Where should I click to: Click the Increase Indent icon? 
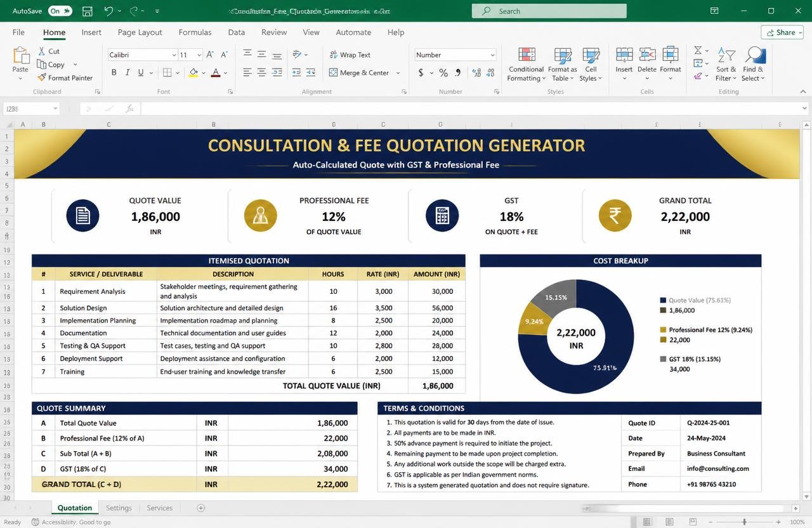tap(311, 72)
